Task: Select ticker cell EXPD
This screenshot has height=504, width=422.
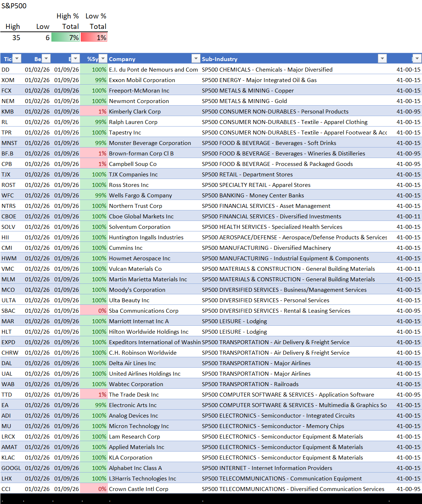Action: 11,342
